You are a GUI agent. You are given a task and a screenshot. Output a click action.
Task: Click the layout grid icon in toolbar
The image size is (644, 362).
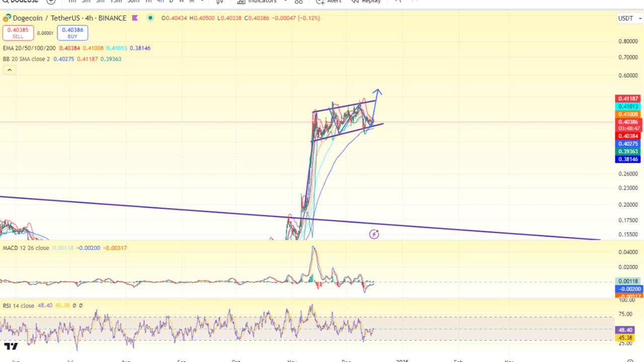[299, 2]
